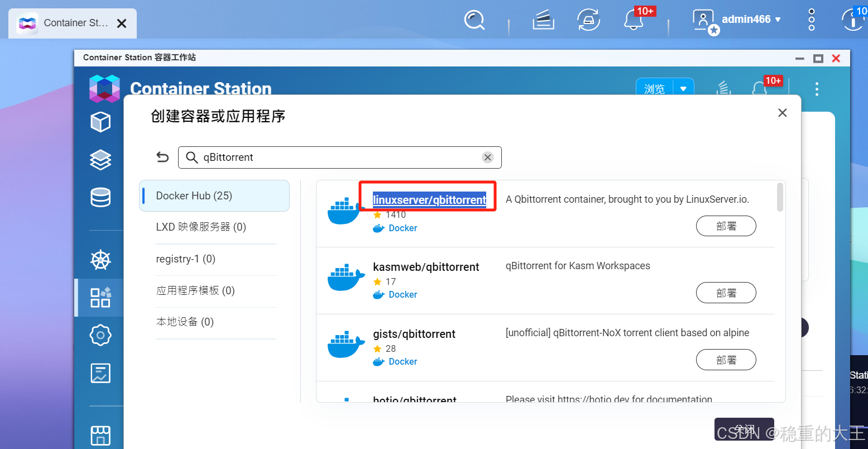868x449 pixels.
Task: Open the kasmweb/qbittorrent image entry
Action: click(426, 267)
